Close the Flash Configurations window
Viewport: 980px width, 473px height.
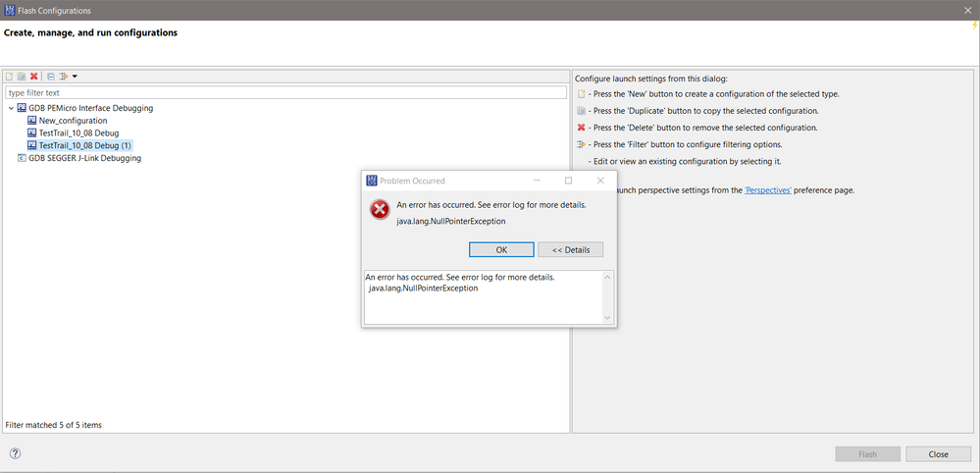pyautogui.click(x=969, y=10)
